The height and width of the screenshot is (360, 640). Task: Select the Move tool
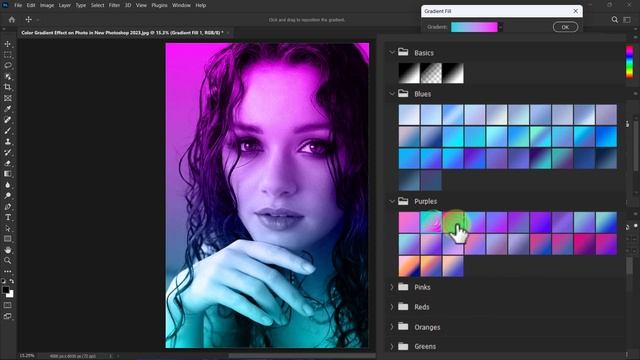(x=7, y=44)
